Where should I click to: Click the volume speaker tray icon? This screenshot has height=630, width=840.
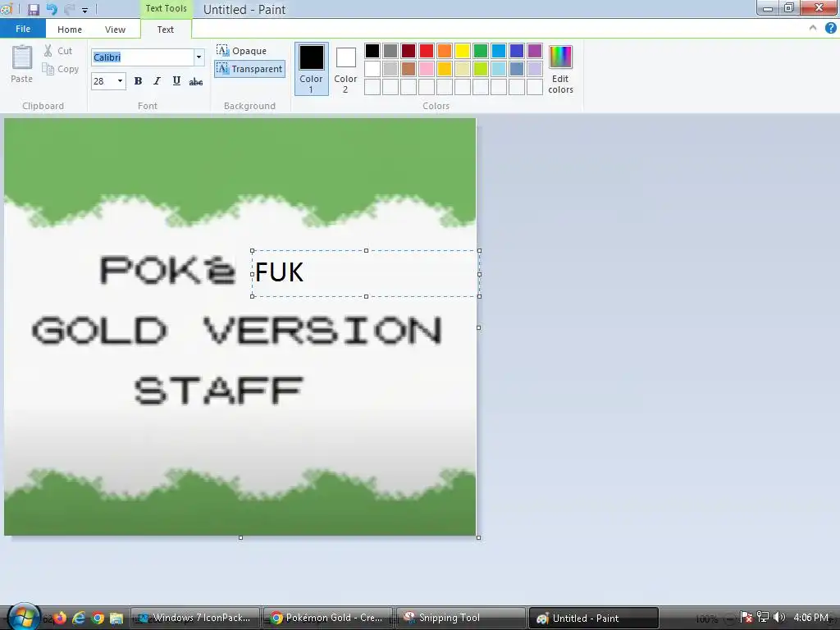click(779, 618)
